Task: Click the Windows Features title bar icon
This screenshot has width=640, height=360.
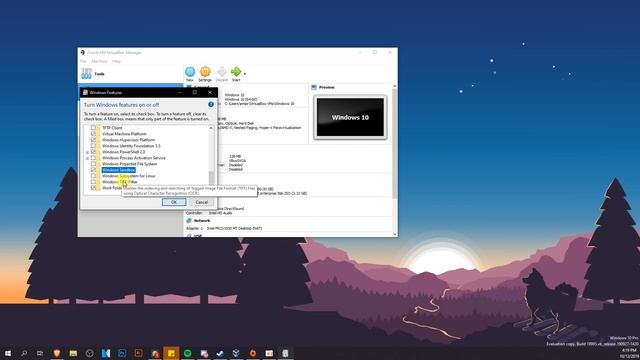Action: tap(85, 93)
